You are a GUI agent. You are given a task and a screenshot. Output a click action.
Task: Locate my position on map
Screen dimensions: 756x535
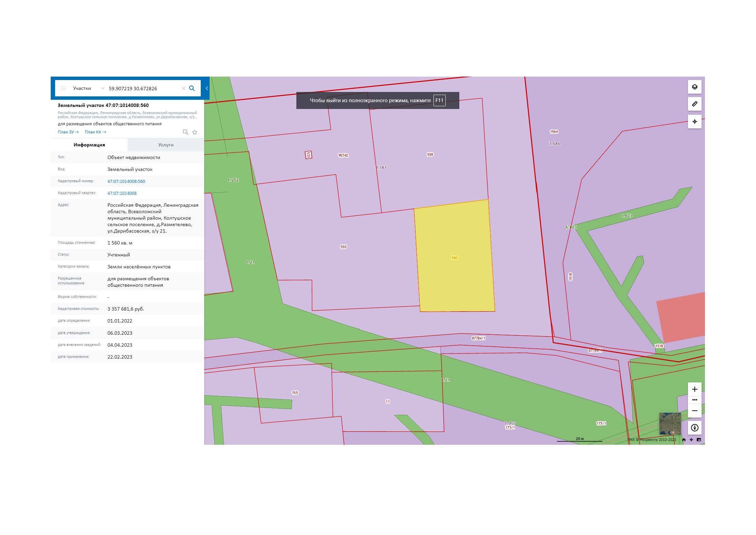(694, 122)
